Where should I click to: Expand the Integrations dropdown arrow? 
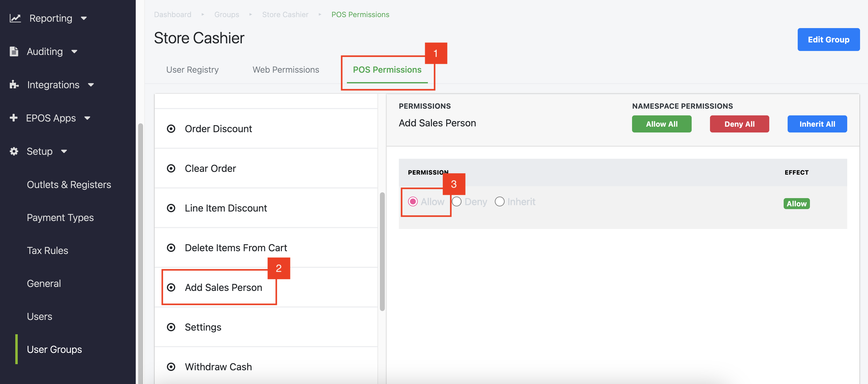[91, 85]
